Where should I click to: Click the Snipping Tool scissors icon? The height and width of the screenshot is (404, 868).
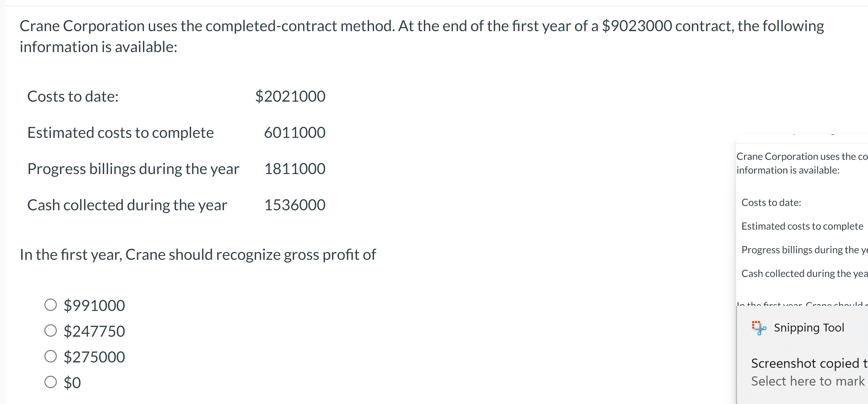point(760,327)
